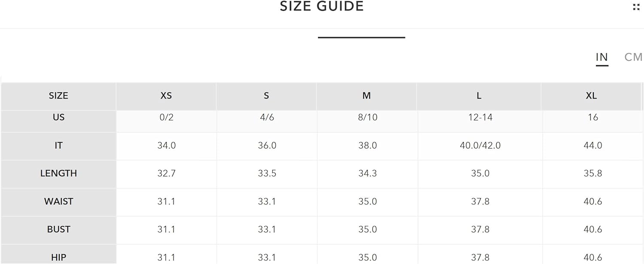Click the SIZE row header cell
Screen dimensions: 644x264
point(58,96)
